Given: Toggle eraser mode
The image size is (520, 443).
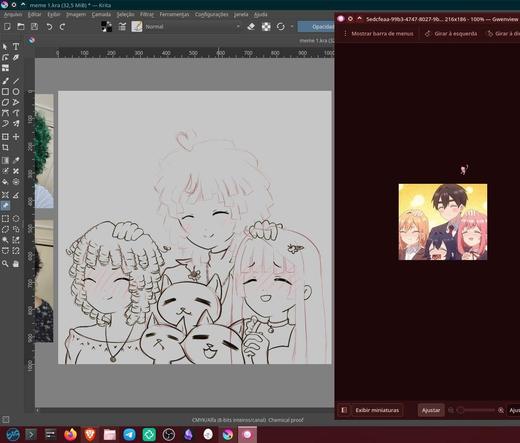Looking at the screenshot, I should [x=251, y=27].
